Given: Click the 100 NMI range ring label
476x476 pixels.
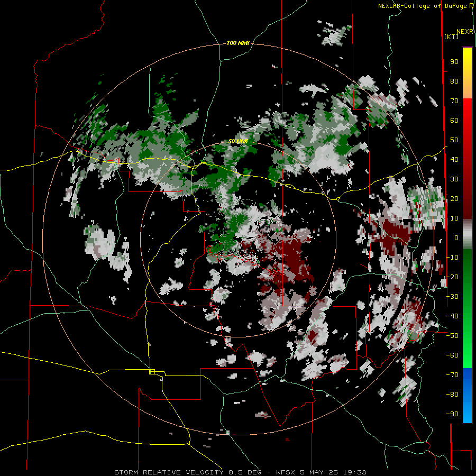Looking at the screenshot, I should (x=238, y=43).
